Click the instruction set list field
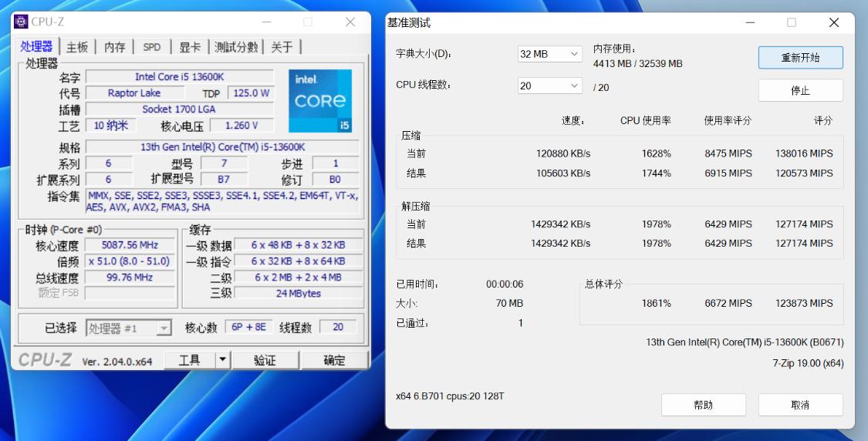This screenshot has height=441, width=868. [222, 201]
